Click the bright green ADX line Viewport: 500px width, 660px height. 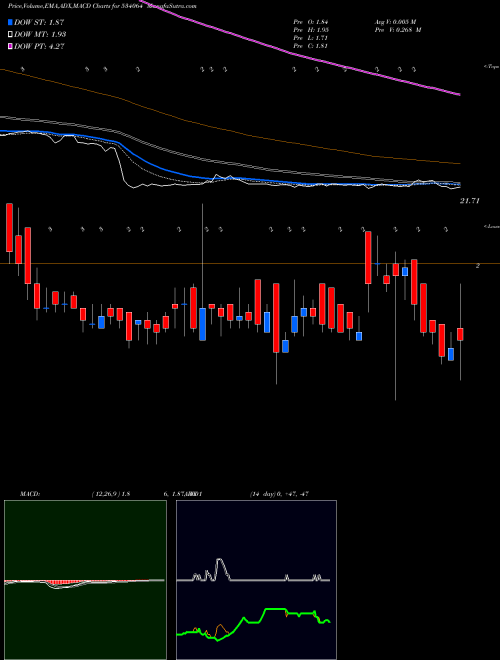pos(276,609)
